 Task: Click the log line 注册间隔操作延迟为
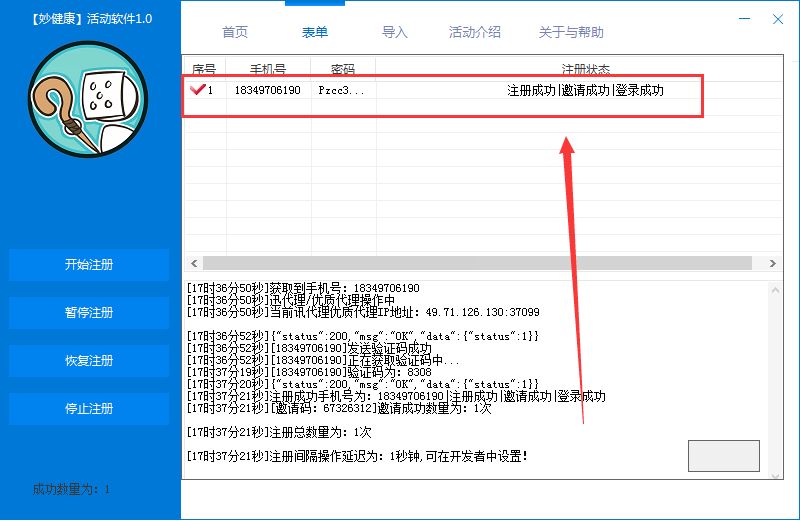click(357, 456)
